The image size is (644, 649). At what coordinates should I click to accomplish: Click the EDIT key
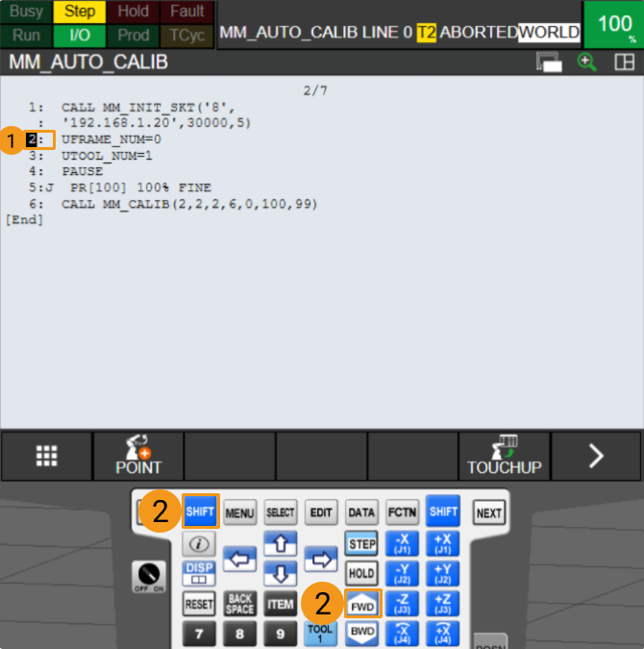click(x=321, y=512)
